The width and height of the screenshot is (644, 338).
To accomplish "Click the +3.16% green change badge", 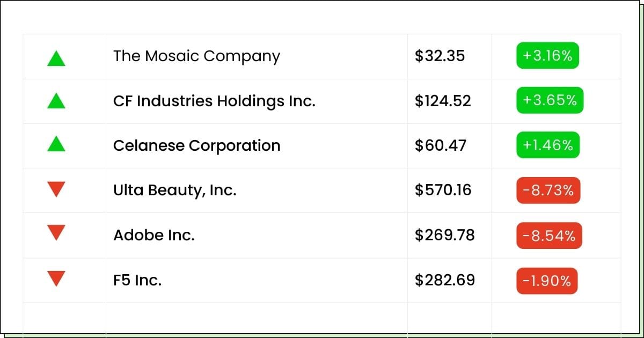I will click(x=547, y=56).
